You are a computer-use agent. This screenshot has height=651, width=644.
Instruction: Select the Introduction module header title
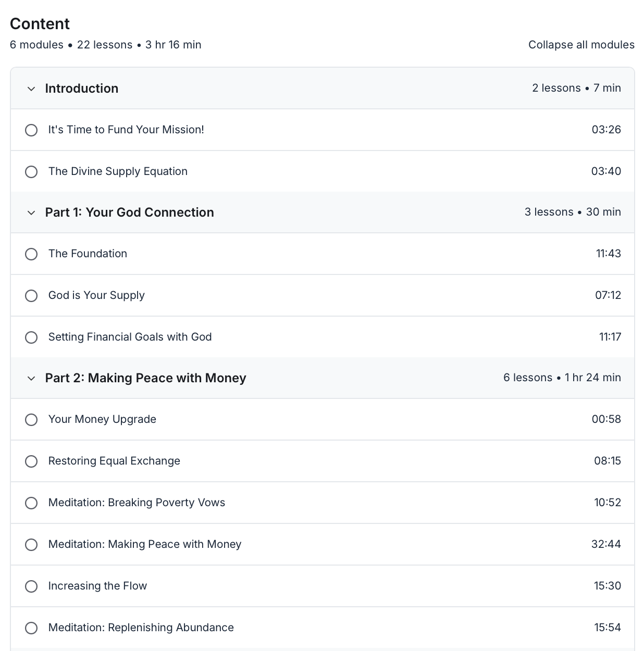[82, 89]
